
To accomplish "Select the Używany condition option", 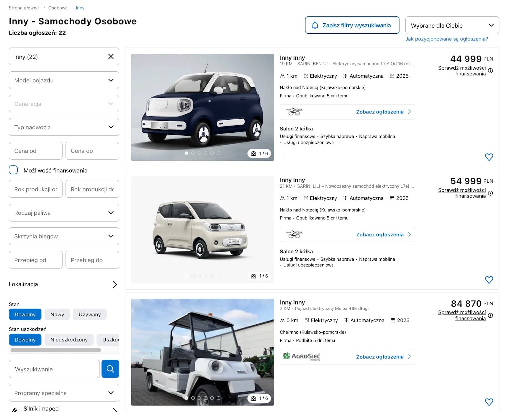I will 90,314.
